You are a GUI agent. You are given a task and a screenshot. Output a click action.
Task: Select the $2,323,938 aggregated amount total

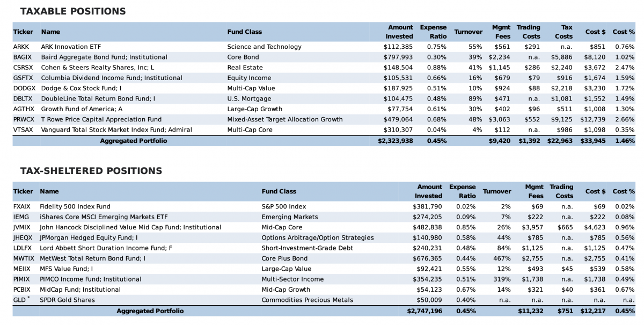(395, 141)
